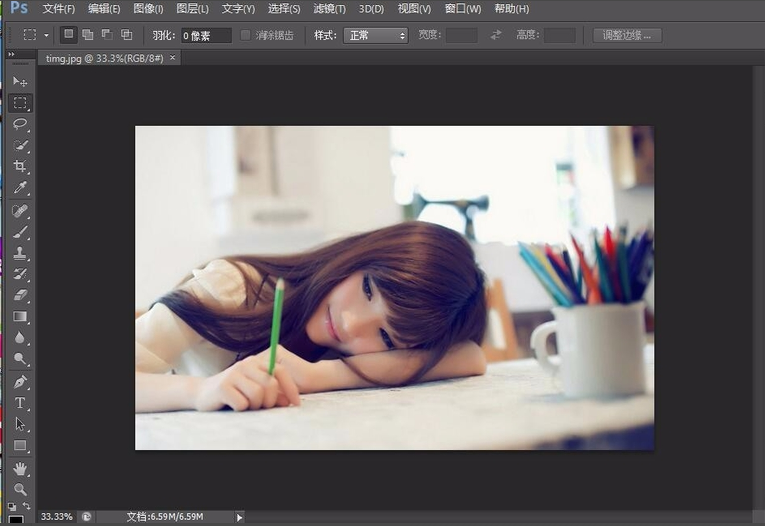This screenshot has height=526, width=765.
Task: Open the 图层(L) menu
Action: click(x=192, y=9)
